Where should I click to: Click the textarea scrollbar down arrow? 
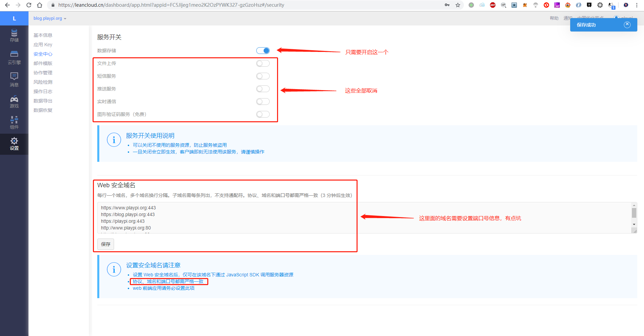pos(634,224)
